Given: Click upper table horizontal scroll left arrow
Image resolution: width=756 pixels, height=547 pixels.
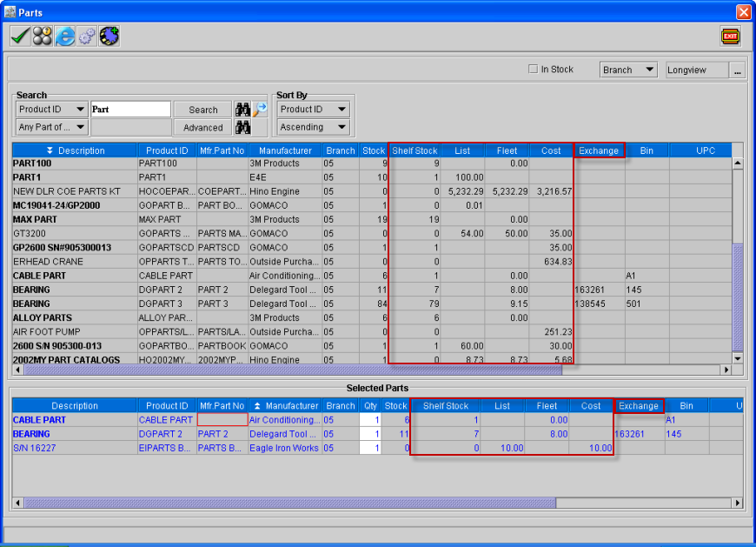Looking at the screenshot, I should [x=18, y=370].
